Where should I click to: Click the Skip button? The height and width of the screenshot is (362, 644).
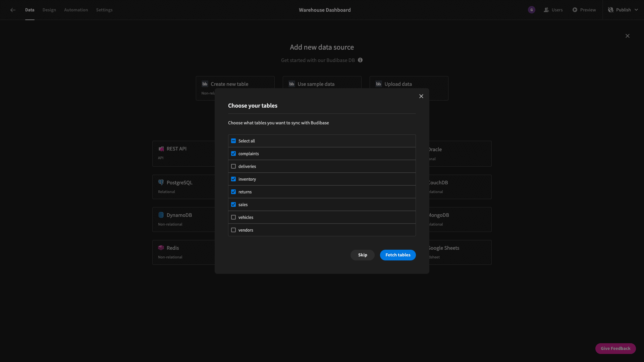point(363,255)
